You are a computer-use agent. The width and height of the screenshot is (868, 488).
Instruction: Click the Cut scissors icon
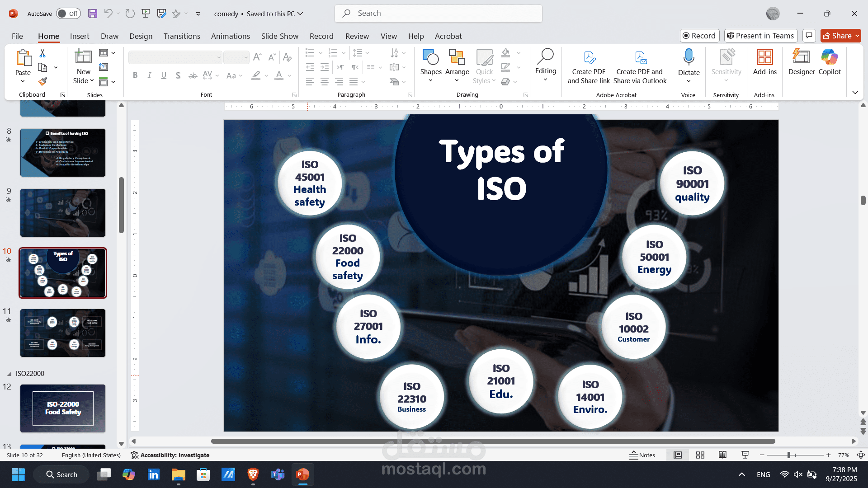point(42,53)
